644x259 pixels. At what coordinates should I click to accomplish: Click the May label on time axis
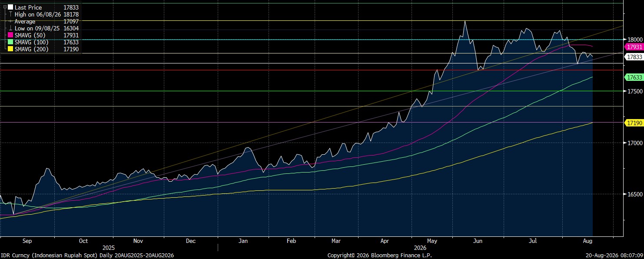click(432, 240)
